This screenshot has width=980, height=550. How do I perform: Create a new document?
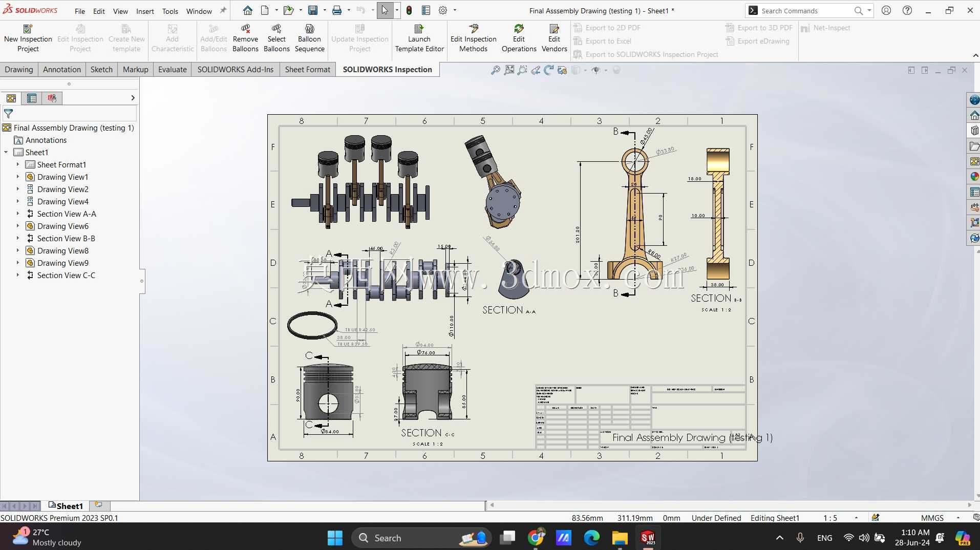tap(265, 10)
